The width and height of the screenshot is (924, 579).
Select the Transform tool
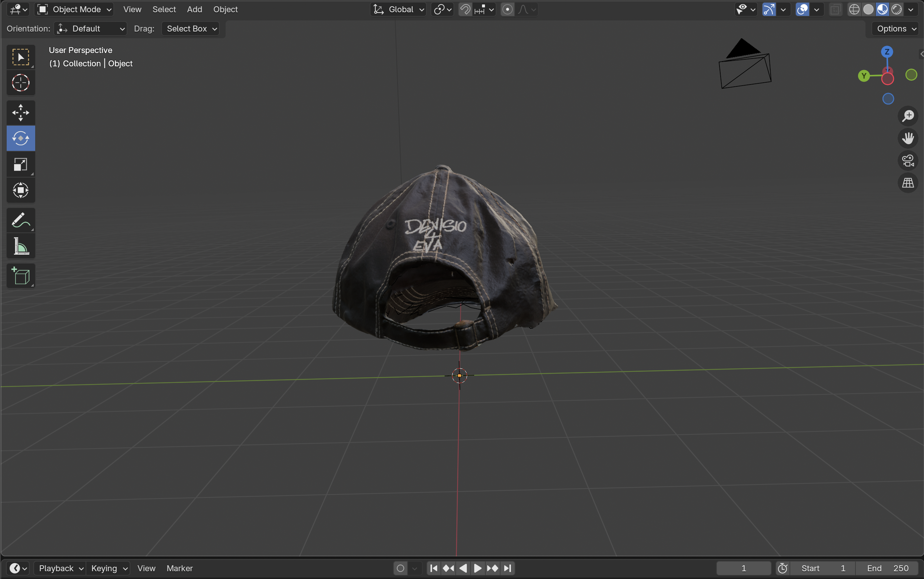[x=21, y=190]
